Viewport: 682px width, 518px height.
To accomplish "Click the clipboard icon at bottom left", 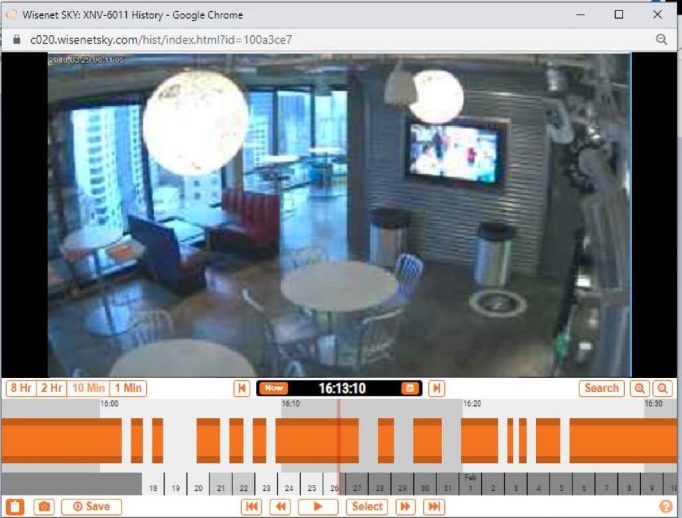I will 15,507.
